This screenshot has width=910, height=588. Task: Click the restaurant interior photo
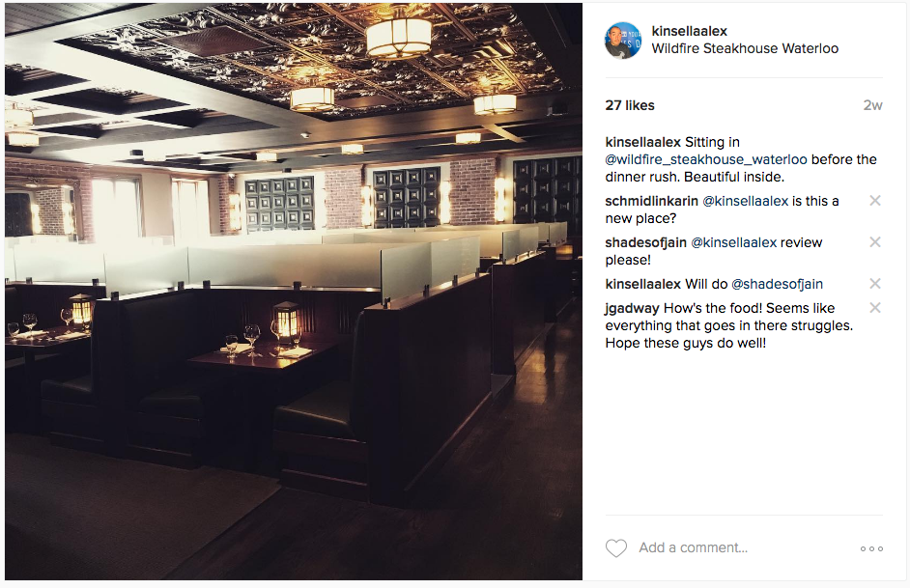[x=294, y=291]
